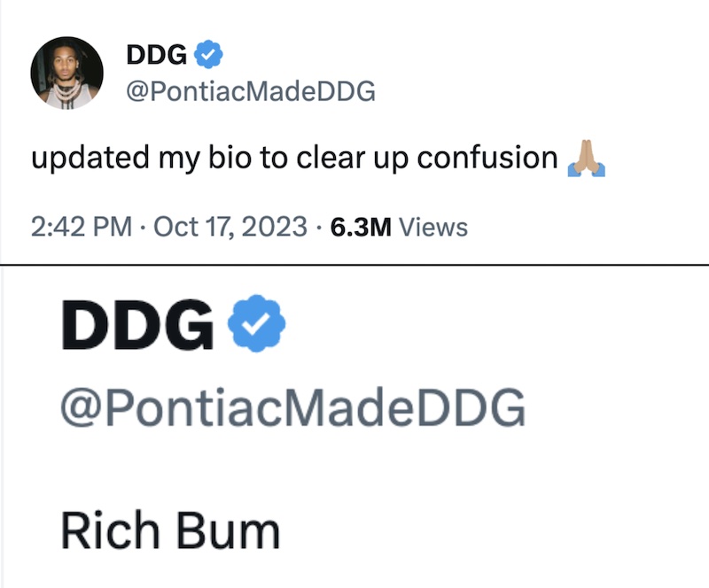709x588 pixels.
Task: Click the word updated starting the tweet
Action: (x=90, y=159)
